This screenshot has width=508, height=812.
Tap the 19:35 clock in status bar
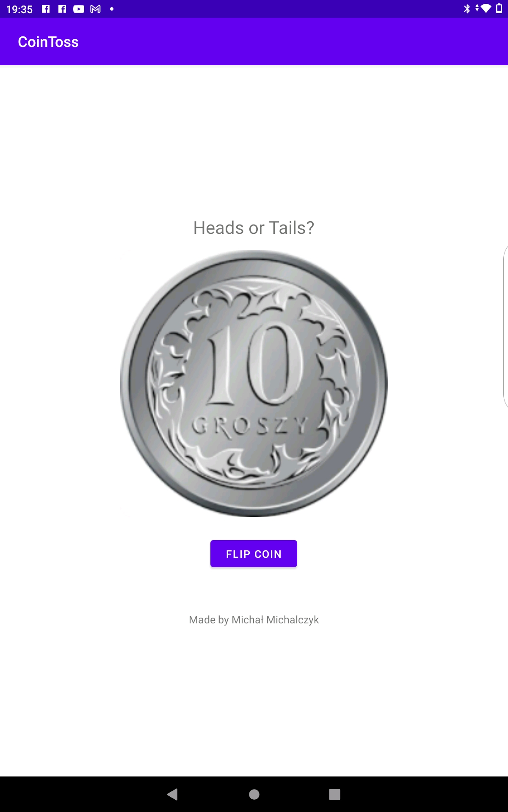point(19,9)
